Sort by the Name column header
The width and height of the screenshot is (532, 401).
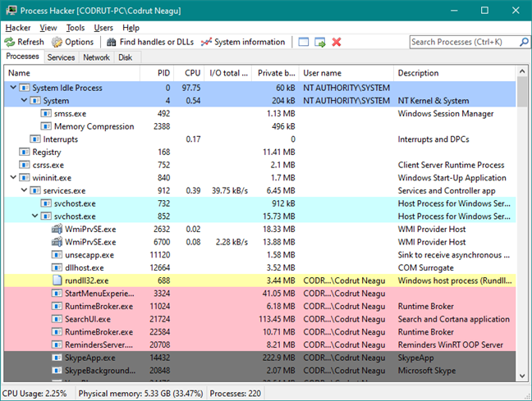(72, 73)
